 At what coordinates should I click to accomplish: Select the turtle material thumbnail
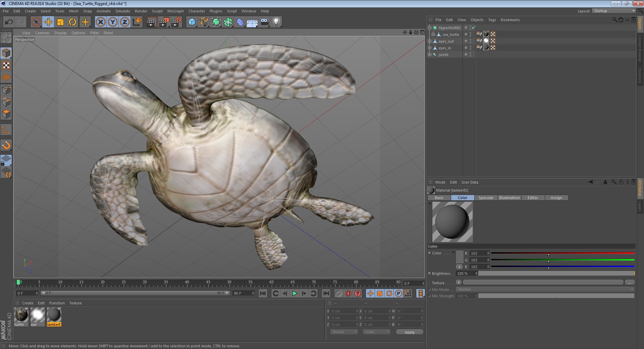tap(21, 315)
